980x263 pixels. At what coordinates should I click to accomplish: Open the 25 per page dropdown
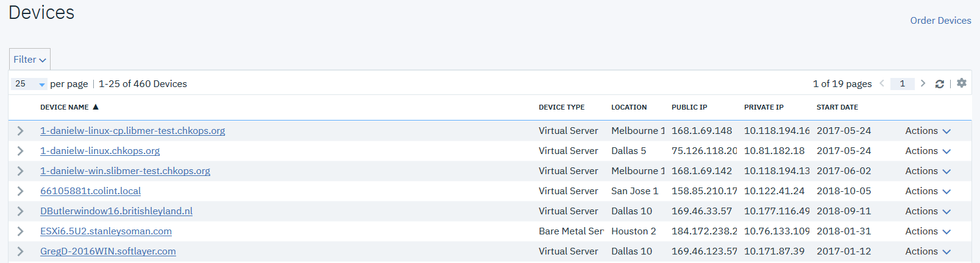[29, 84]
